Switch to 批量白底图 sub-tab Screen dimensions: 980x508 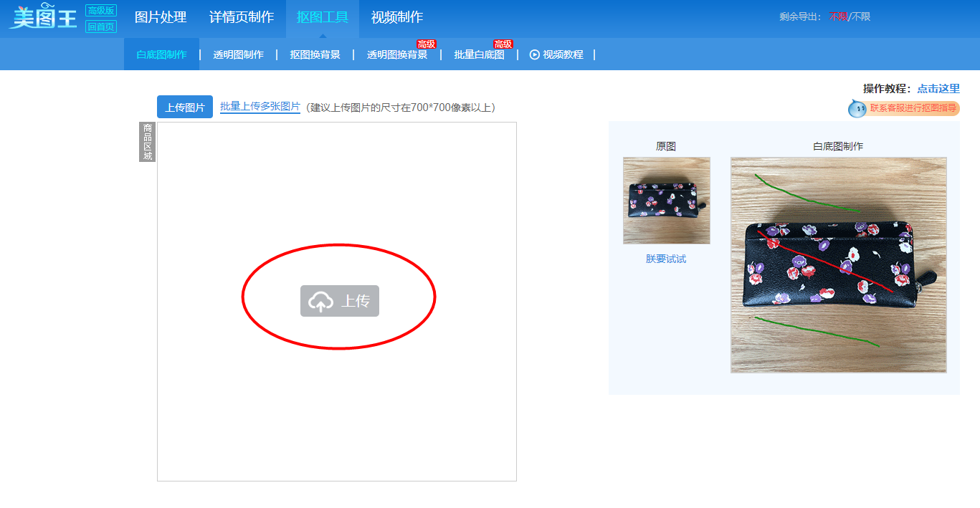(x=479, y=54)
